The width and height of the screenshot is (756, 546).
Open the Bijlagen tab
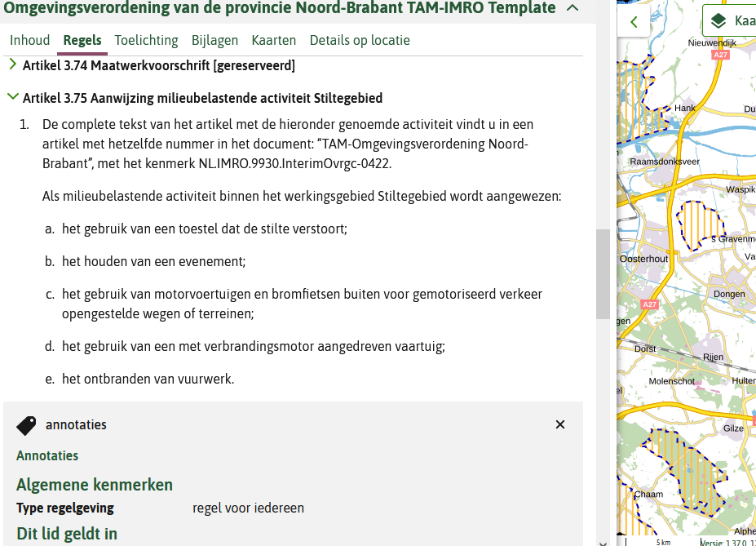coord(215,40)
